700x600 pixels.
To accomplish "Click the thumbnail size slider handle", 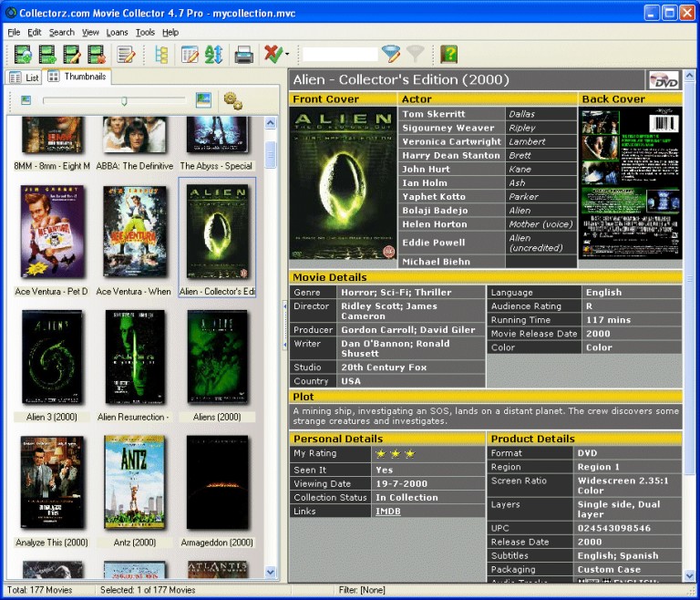I will pyautogui.click(x=124, y=101).
